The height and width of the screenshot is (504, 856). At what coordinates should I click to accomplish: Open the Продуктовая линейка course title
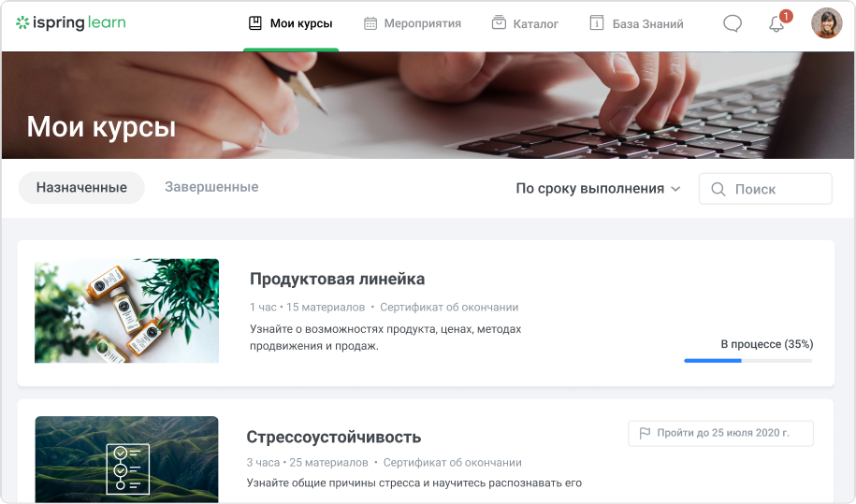[338, 279]
